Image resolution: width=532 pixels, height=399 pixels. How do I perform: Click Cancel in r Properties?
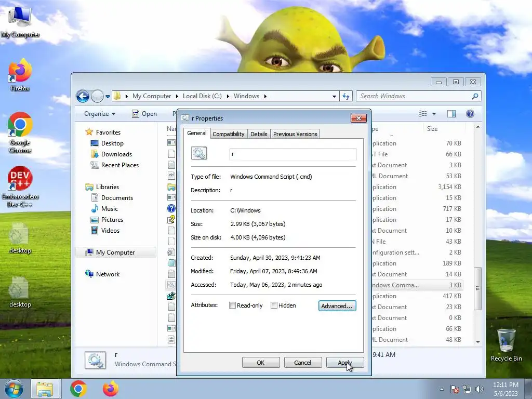(302, 362)
